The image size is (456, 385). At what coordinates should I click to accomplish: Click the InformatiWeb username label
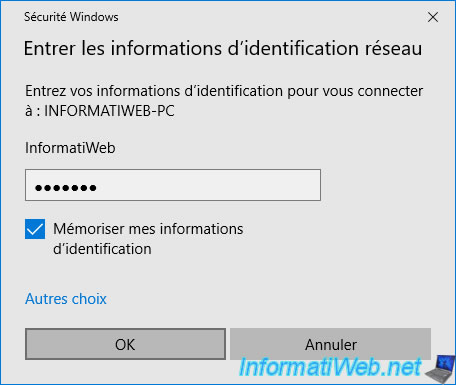[70, 148]
